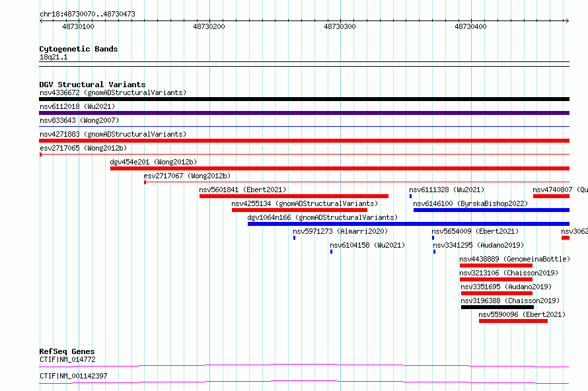Open nsv6146100 (ByrskaBishop2022) variant label
Image resolution: width=588 pixels, height=391 pixels.
pyautogui.click(x=470, y=203)
